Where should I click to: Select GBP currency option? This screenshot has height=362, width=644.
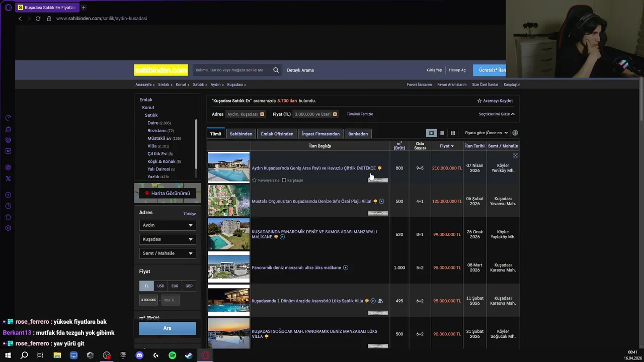tap(189, 286)
